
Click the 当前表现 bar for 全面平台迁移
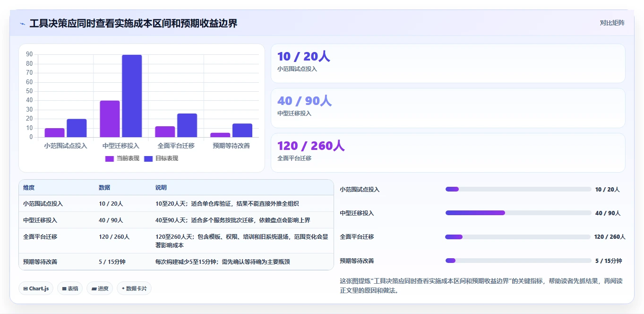click(165, 131)
